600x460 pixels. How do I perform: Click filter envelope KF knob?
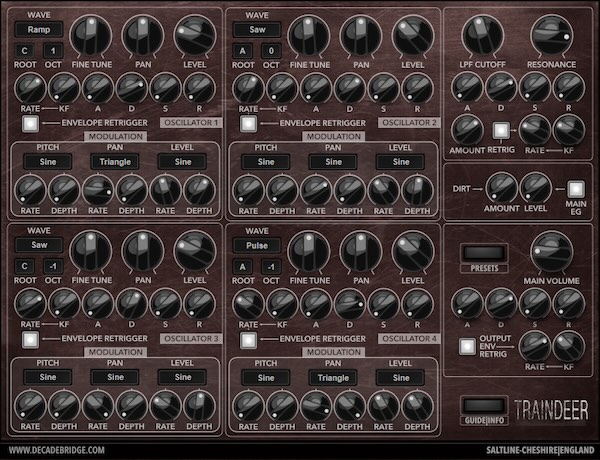(x=569, y=130)
